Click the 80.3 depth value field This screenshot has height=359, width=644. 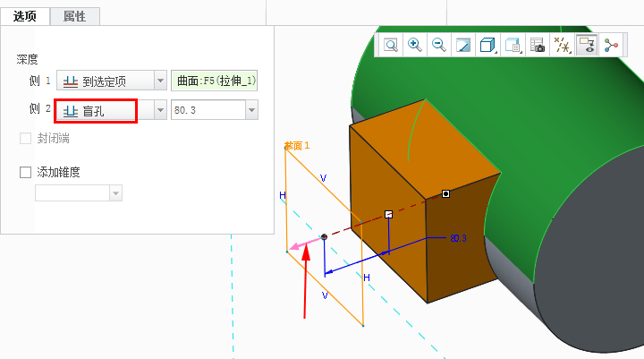pyautogui.click(x=208, y=110)
